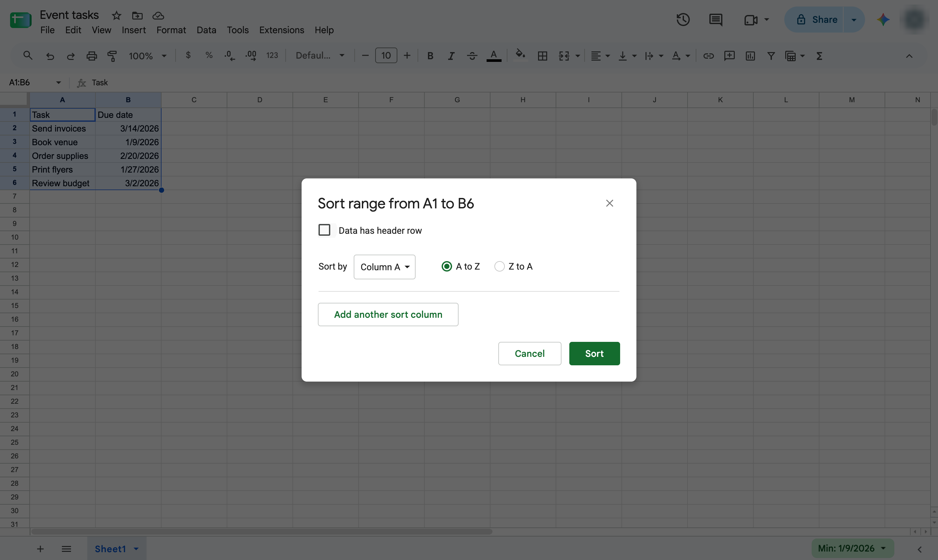Click merge cells icon
This screenshot has height=560, width=938.
coord(564,56)
